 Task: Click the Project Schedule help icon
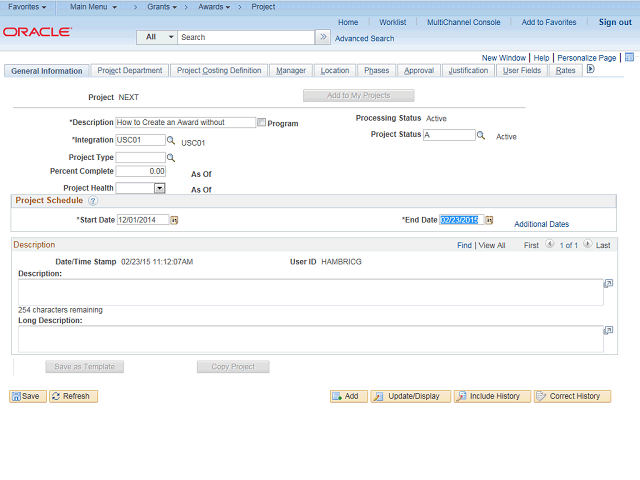[93, 201]
